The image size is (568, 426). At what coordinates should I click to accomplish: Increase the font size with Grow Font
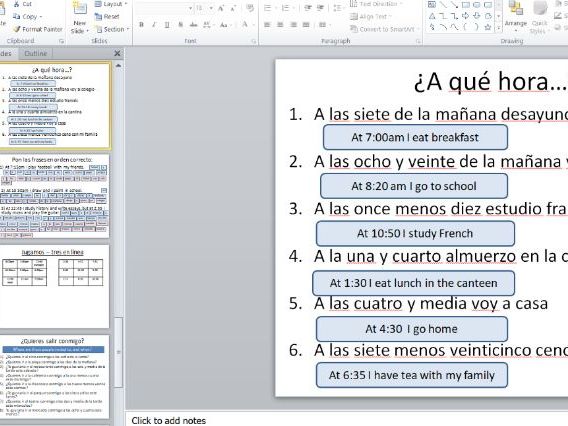coord(221,8)
